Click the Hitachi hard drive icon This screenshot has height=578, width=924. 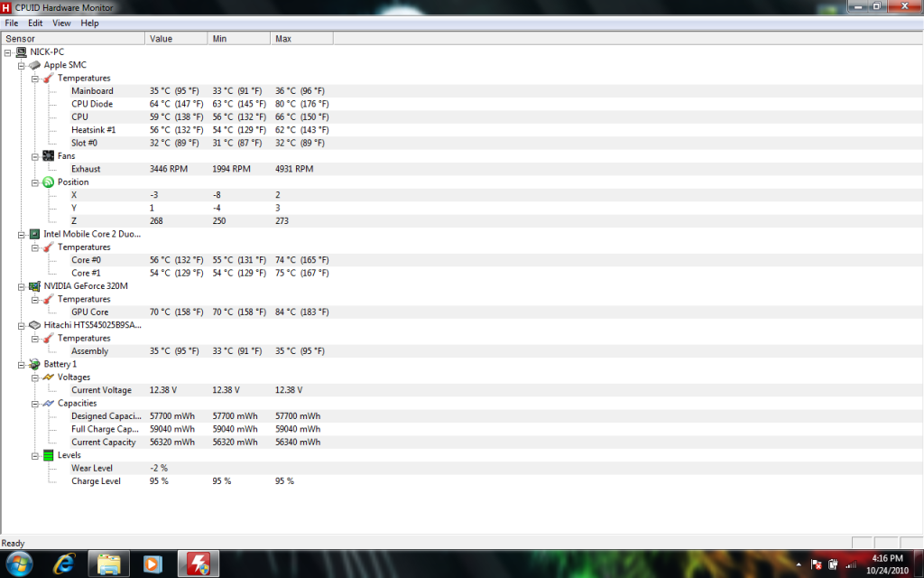pyautogui.click(x=35, y=325)
